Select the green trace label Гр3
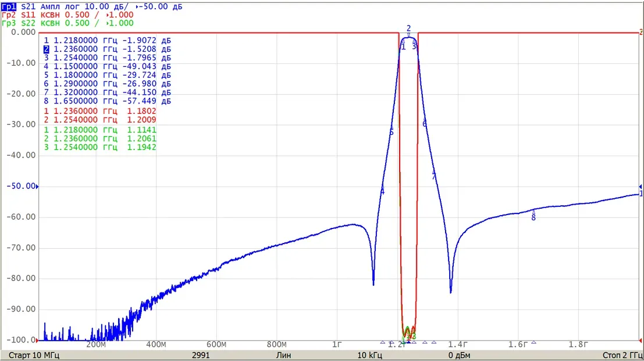This screenshot has height=361, width=644. (x=9, y=23)
